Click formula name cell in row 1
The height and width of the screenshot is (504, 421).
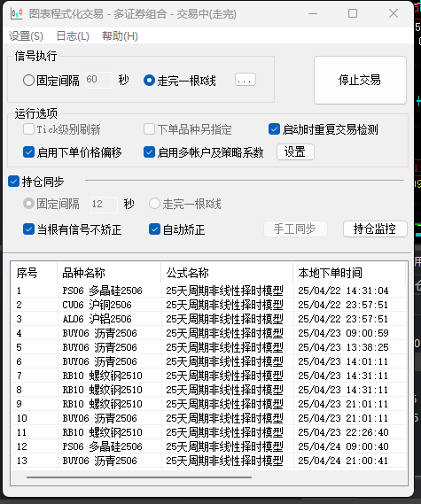point(224,291)
